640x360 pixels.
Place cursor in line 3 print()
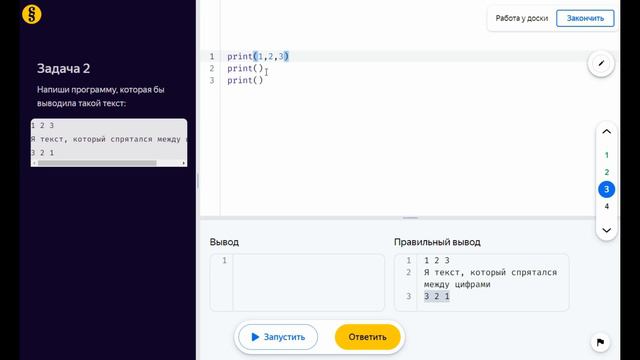coord(245,80)
